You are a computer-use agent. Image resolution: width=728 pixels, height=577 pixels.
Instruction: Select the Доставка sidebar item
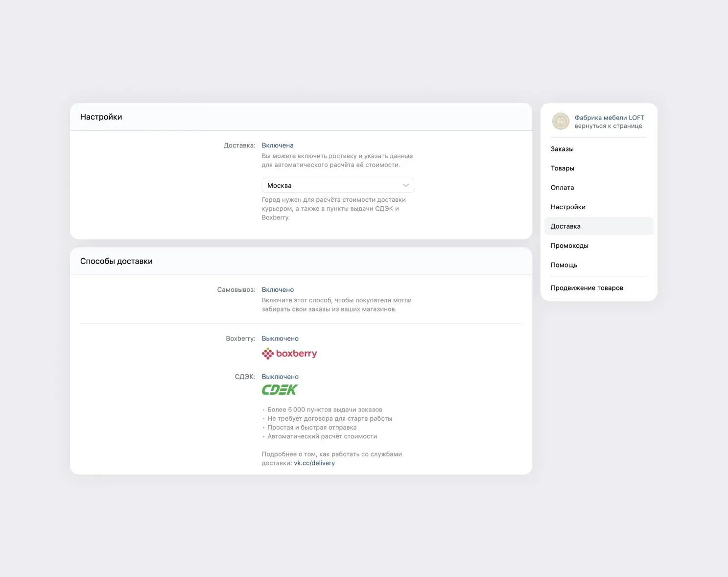pyautogui.click(x=565, y=226)
